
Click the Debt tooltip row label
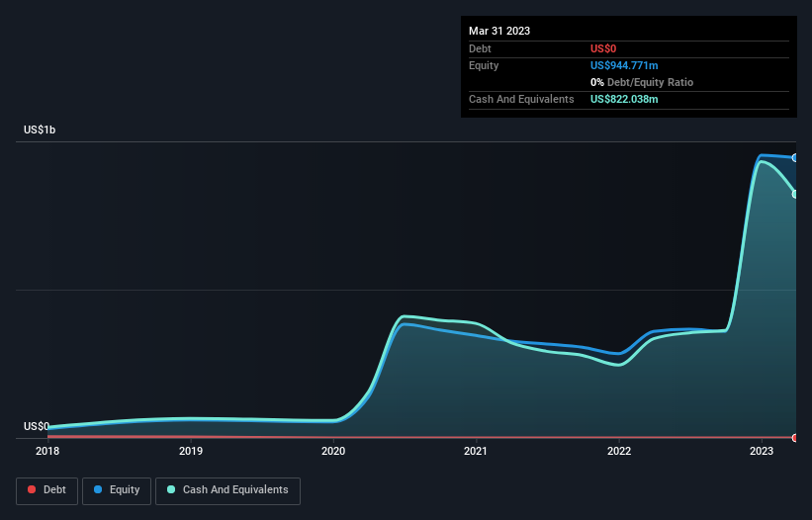tap(480, 48)
